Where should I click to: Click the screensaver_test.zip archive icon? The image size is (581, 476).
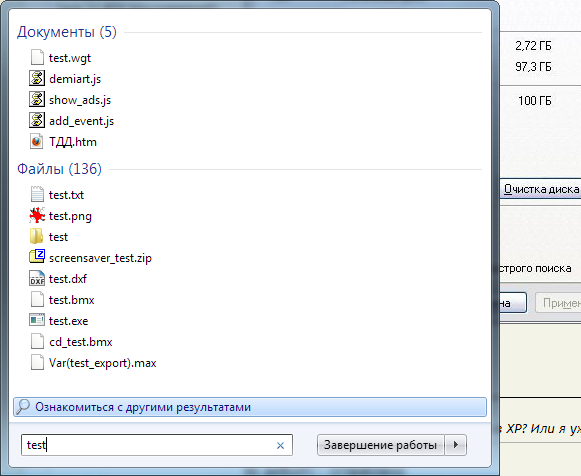coord(37,257)
